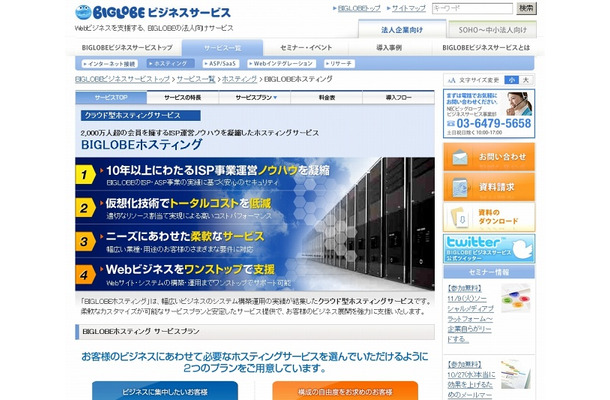This screenshot has height=400, width=610.
Task: Select インターネット接続 submenu item
Action: [109, 63]
